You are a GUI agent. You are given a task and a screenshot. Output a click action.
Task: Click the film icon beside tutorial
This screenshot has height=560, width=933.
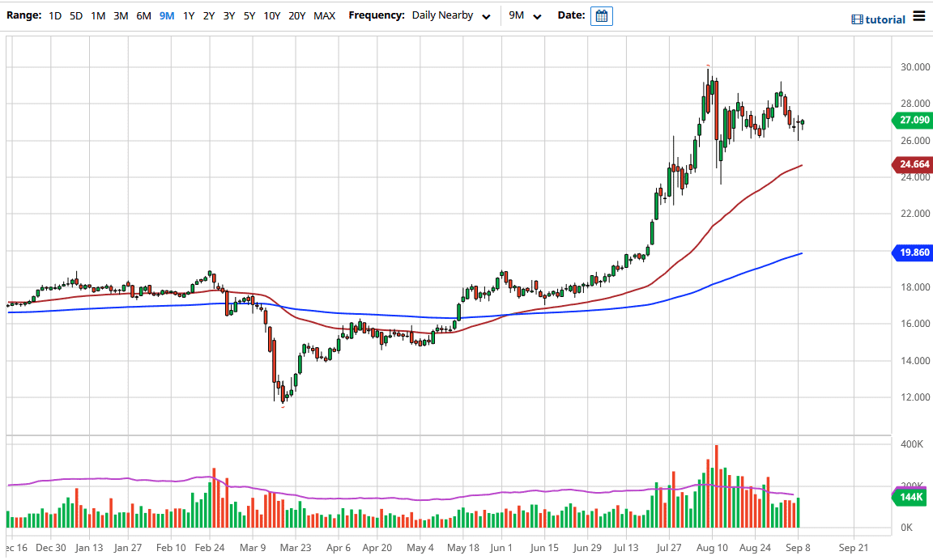point(857,19)
